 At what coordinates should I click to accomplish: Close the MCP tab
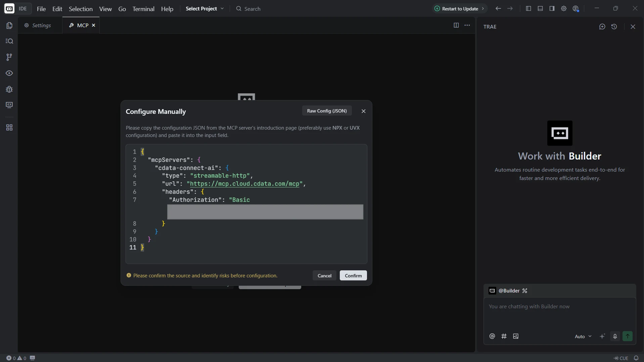pos(94,26)
